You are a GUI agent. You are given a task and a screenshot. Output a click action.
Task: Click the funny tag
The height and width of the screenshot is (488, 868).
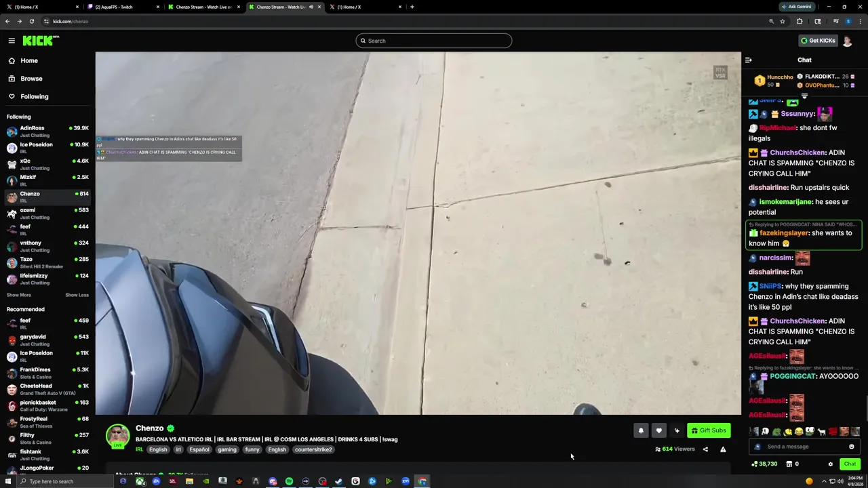tap(252, 449)
